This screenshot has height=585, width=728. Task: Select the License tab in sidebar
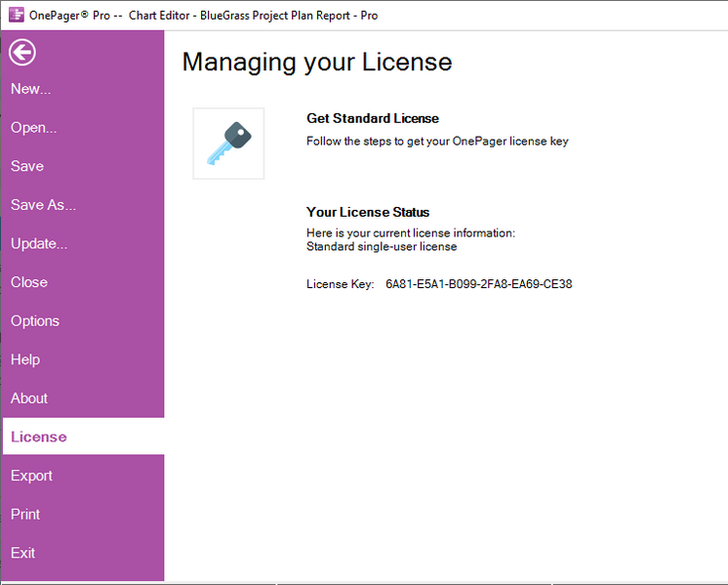(83, 437)
